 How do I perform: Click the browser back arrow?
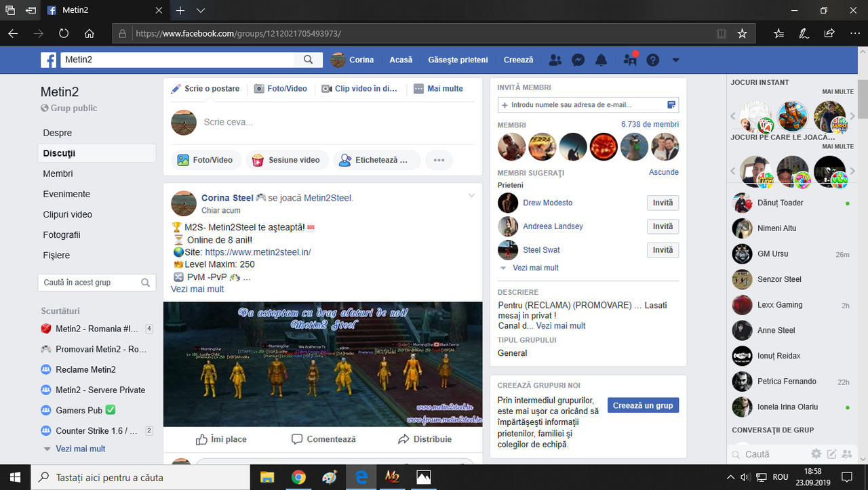coord(14,33)
